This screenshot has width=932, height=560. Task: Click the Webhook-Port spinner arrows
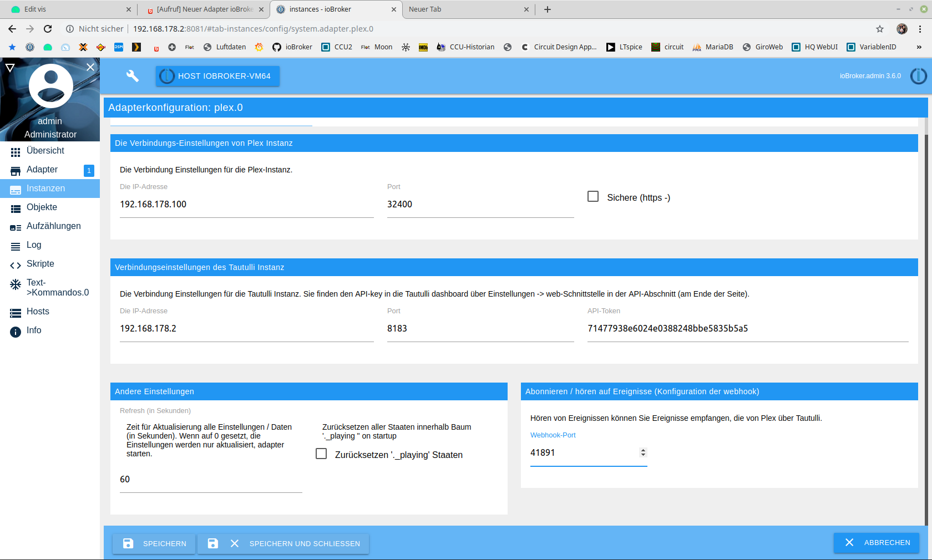(x=643, y=452)
